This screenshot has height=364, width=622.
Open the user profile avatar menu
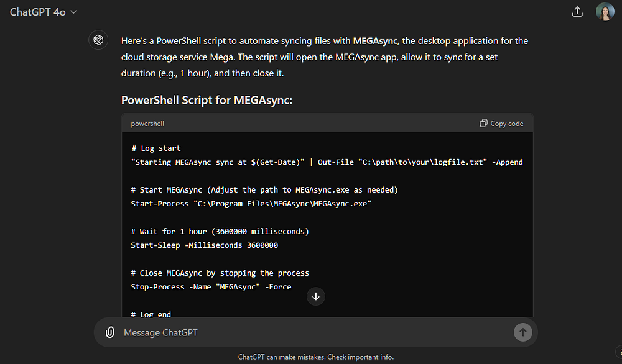[605, 12]
